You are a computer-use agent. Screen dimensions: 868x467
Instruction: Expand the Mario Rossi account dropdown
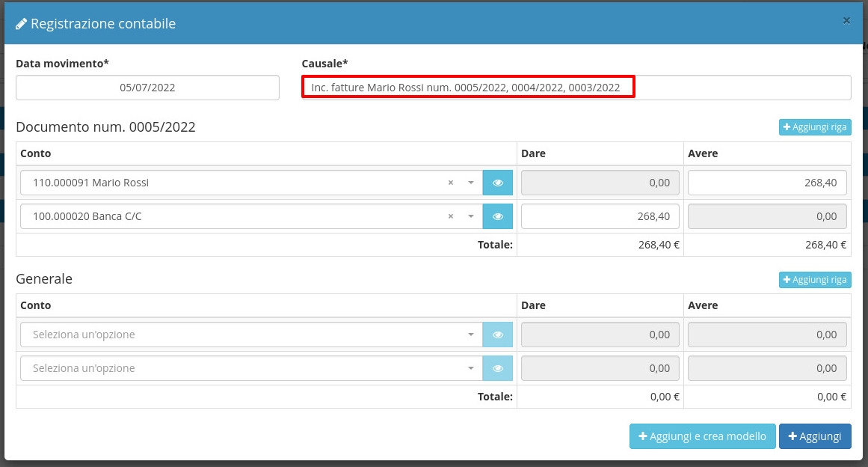[471, 183]
